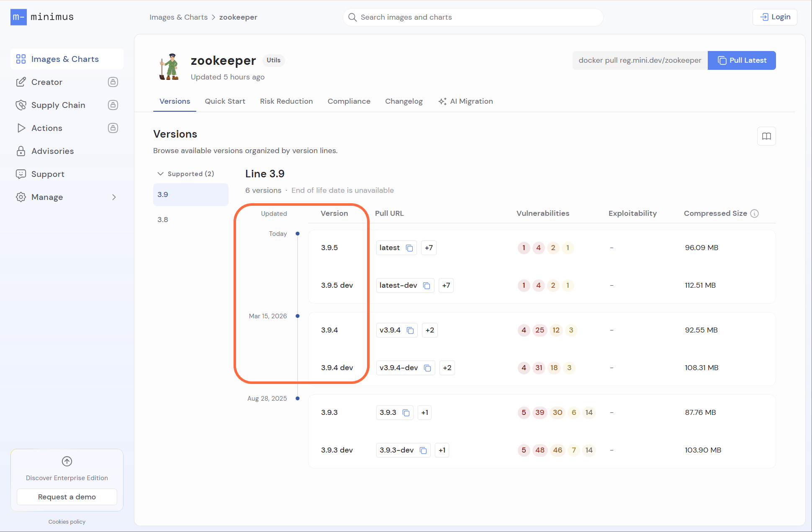Open the Compliance tab

349,102
